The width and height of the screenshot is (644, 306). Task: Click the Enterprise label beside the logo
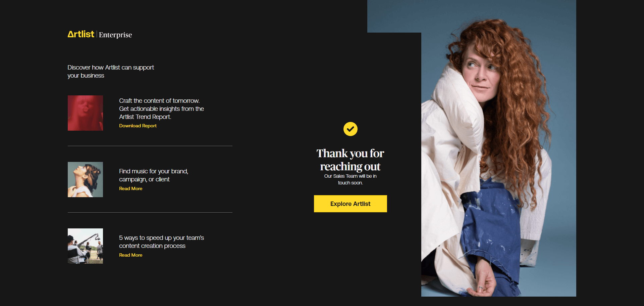(115, 35)
